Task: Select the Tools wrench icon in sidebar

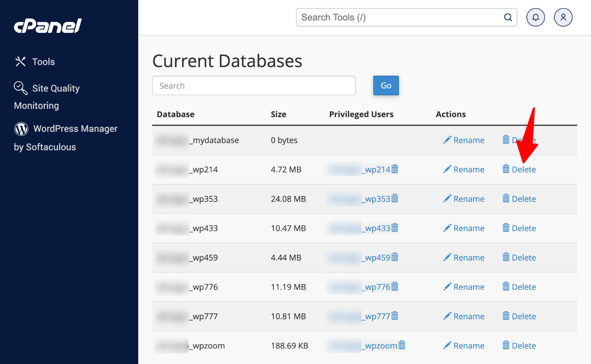Action: click(x=20, y=61)
